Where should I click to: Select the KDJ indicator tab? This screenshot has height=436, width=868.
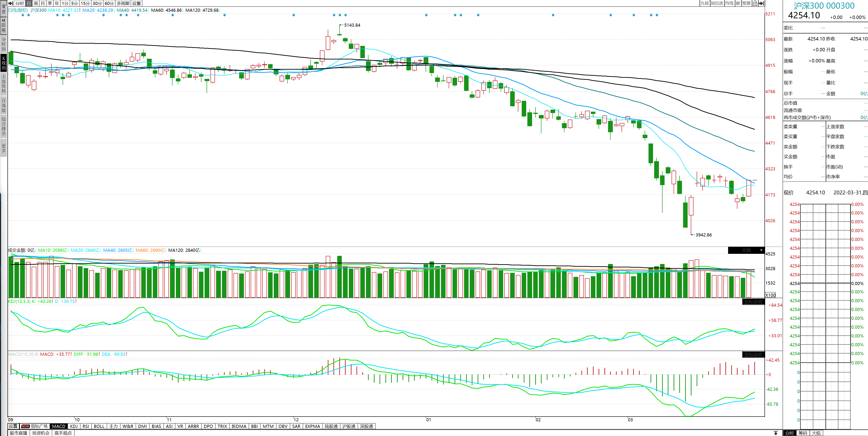tap(74, 426)
